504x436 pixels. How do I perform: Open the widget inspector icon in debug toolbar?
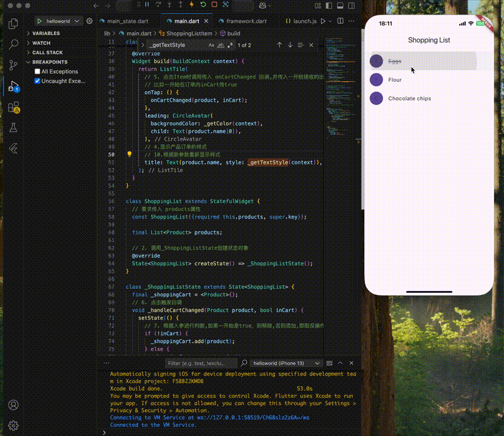226,4
